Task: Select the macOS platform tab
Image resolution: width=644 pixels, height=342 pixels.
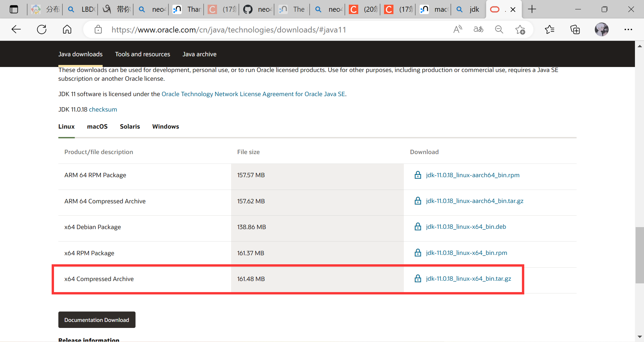Action: pyautogui.click(x=97, y=127)
